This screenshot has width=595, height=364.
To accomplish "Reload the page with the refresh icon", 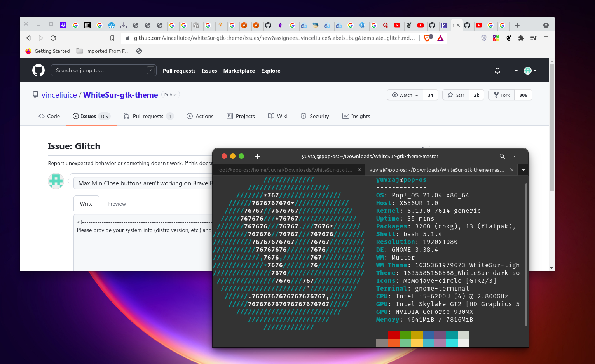I will (53, 38).
